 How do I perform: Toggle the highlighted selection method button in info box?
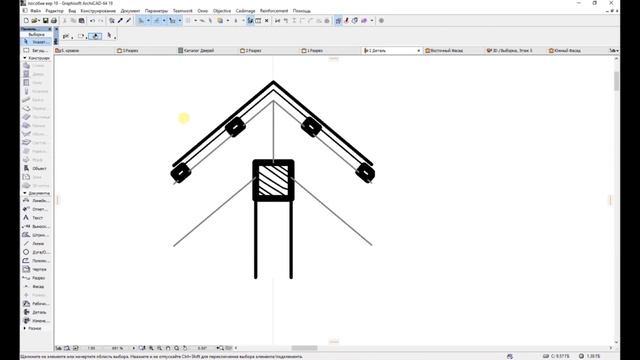tap(95, 36)
